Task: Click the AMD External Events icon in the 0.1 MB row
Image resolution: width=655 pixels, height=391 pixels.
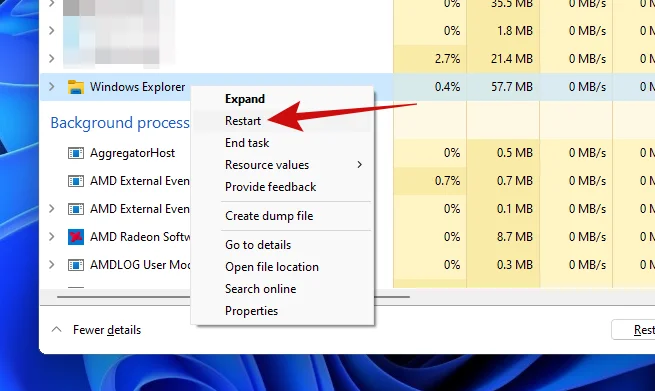Action: [76, 209]
